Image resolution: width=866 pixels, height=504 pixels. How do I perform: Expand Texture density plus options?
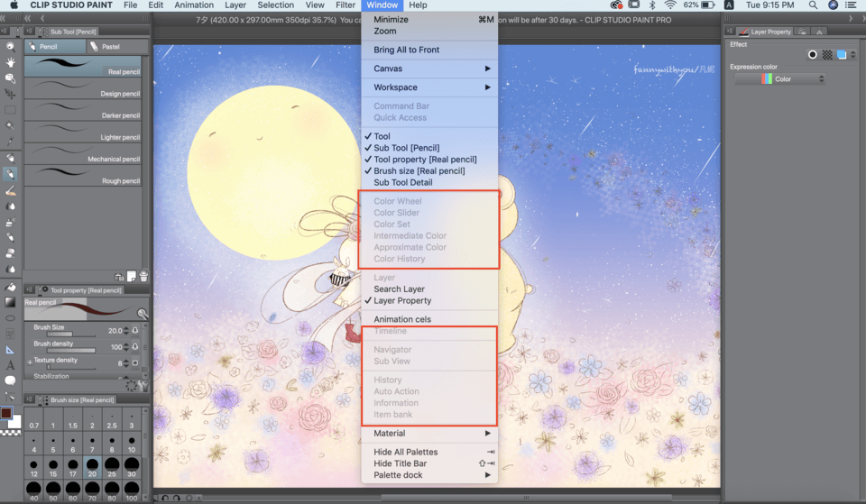pyautogui.click(x=30, y=362)
